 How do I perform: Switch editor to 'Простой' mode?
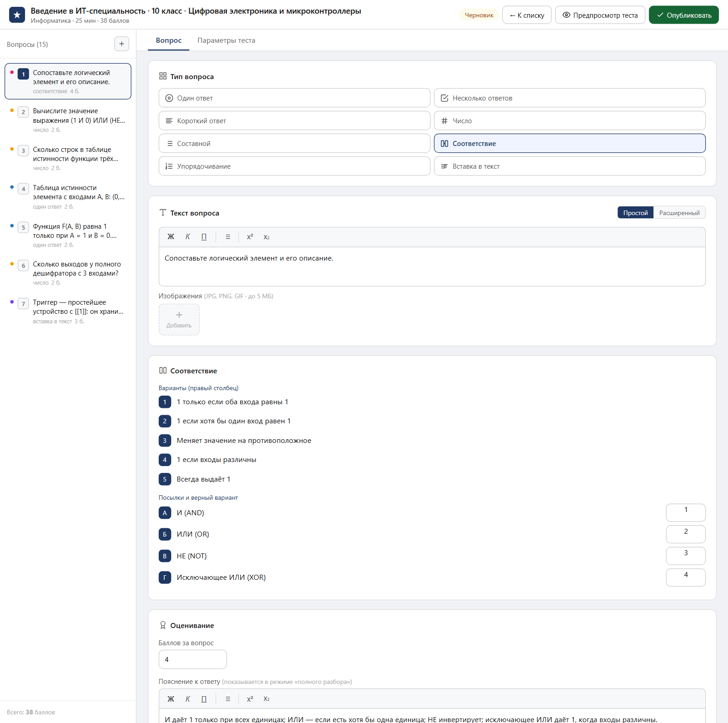636,213
